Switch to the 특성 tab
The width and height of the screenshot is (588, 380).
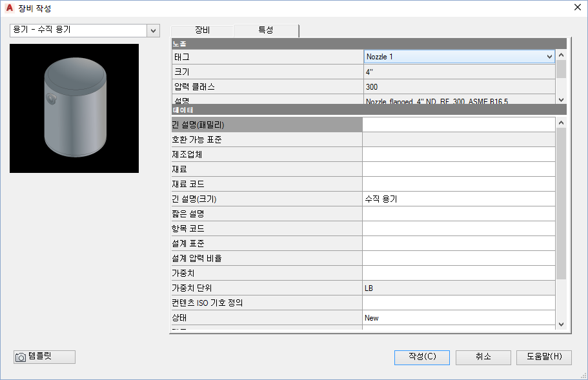coord(266,30)
